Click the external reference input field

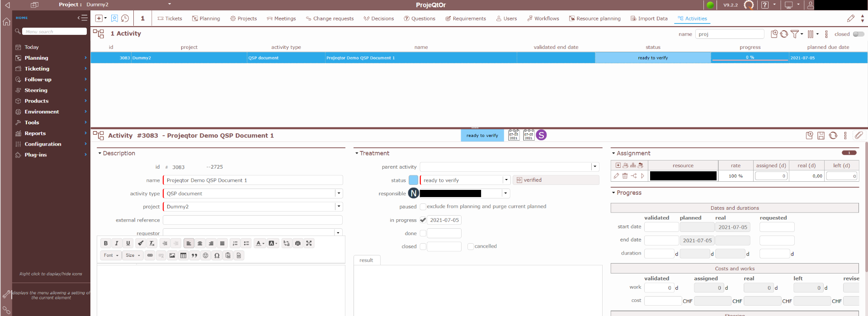[x=252, y=220]
